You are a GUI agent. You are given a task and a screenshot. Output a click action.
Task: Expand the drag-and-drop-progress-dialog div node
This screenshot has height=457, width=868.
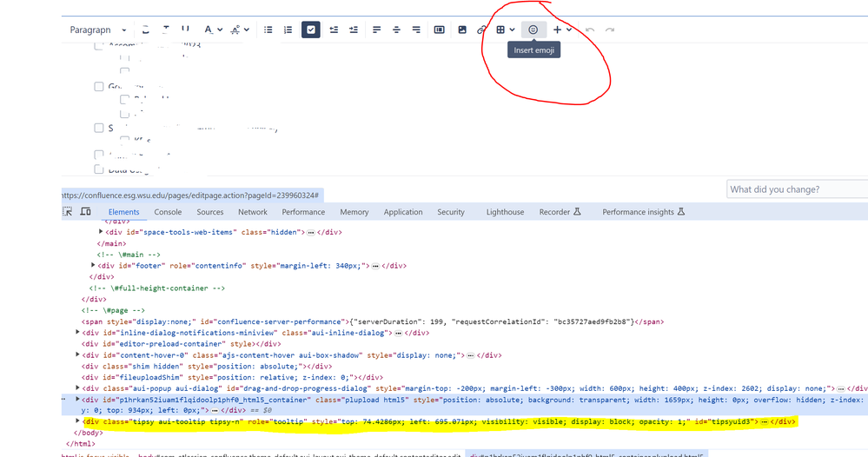coord(77,388)
